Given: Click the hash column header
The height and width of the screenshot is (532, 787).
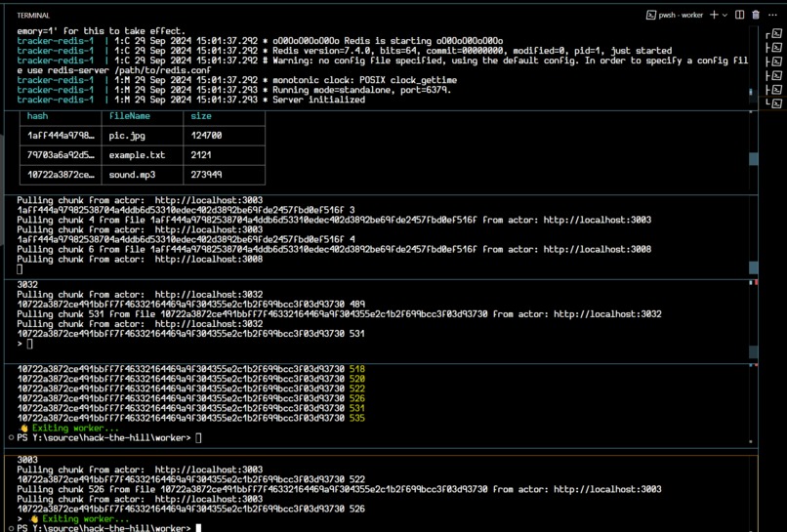Looking at the screenshot, I should tap(38, 116).
